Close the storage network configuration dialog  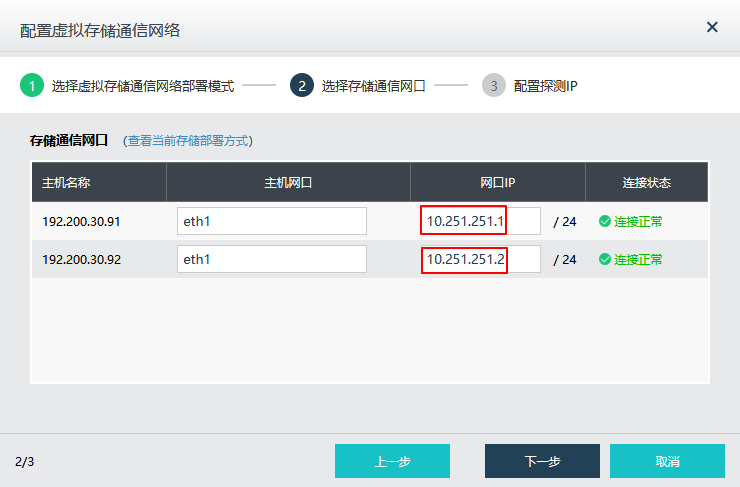pyautogui.click(x=712, y=27)
